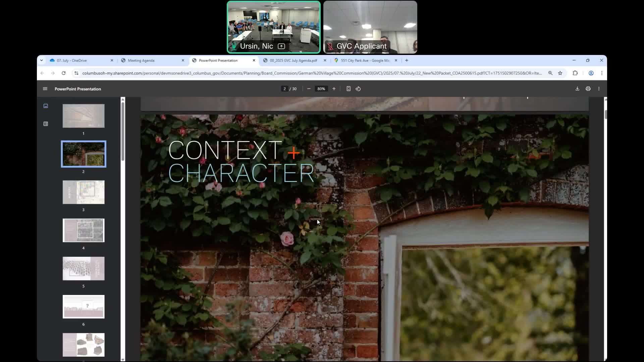Click the print icon in PDF toolbar
644x362 pixels.
click(x=588, y=89)
